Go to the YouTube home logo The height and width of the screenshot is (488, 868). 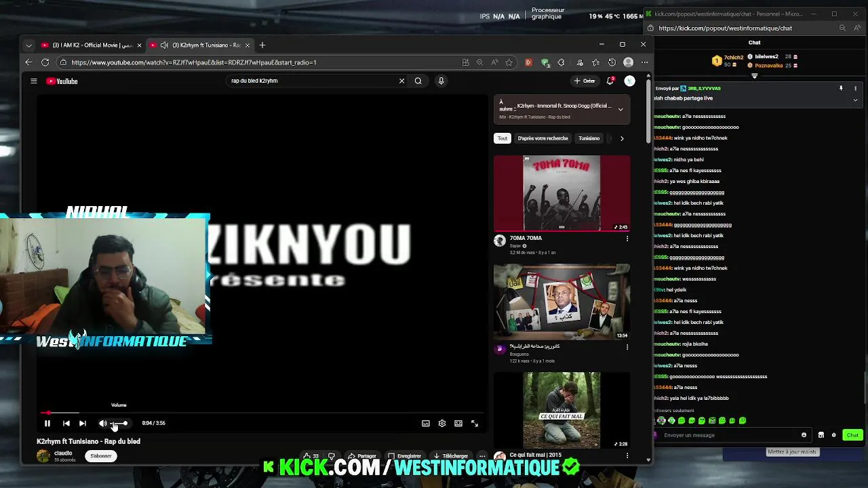tap(62, 81)
